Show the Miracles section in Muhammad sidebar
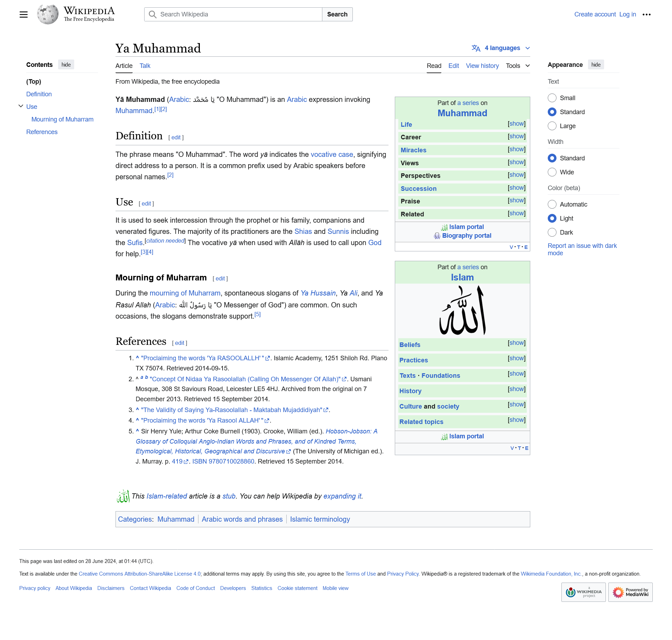 click(516, 149)
